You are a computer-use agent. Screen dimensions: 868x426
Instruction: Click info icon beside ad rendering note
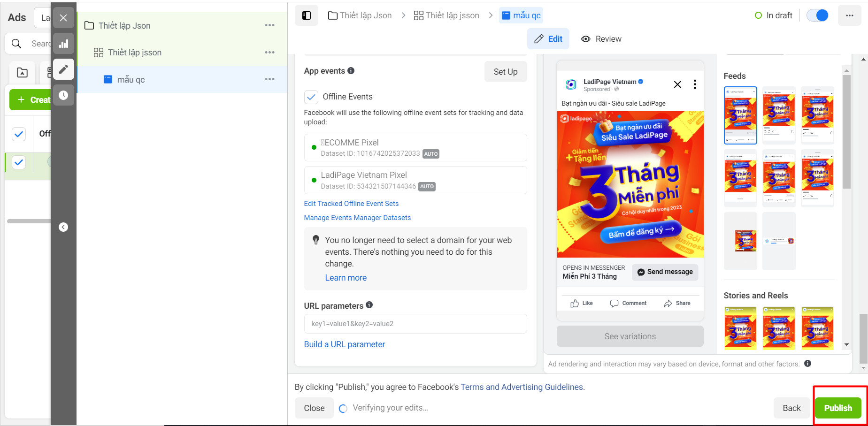pos(807,364)
